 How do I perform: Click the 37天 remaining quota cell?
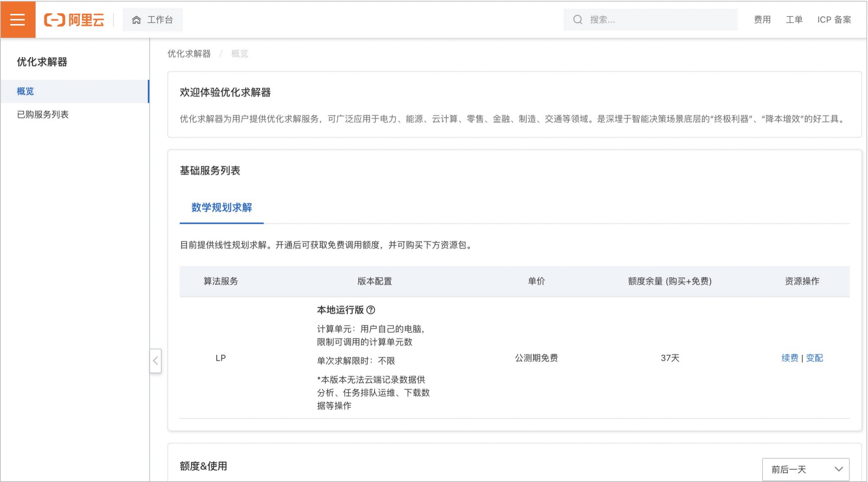click(x=670, y=358)
